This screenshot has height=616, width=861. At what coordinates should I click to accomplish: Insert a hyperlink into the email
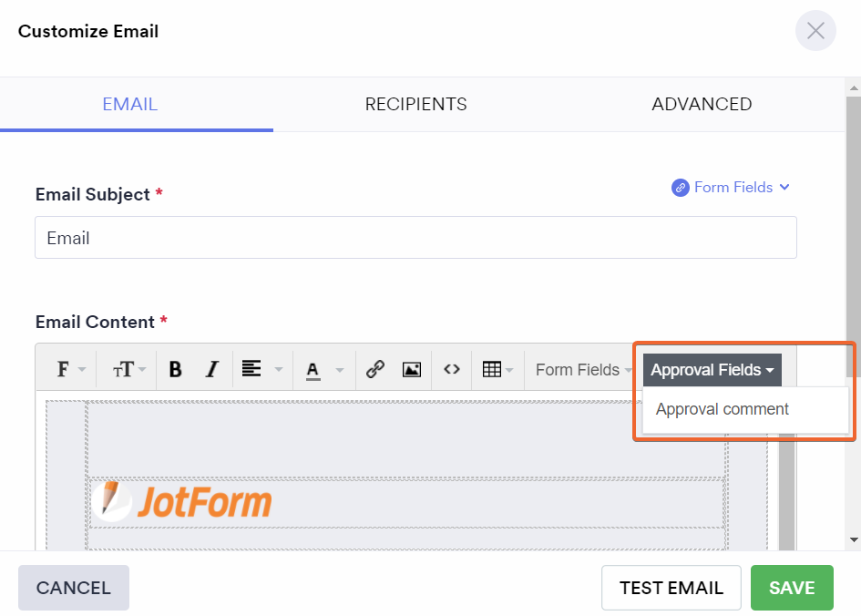coord(374,369)
